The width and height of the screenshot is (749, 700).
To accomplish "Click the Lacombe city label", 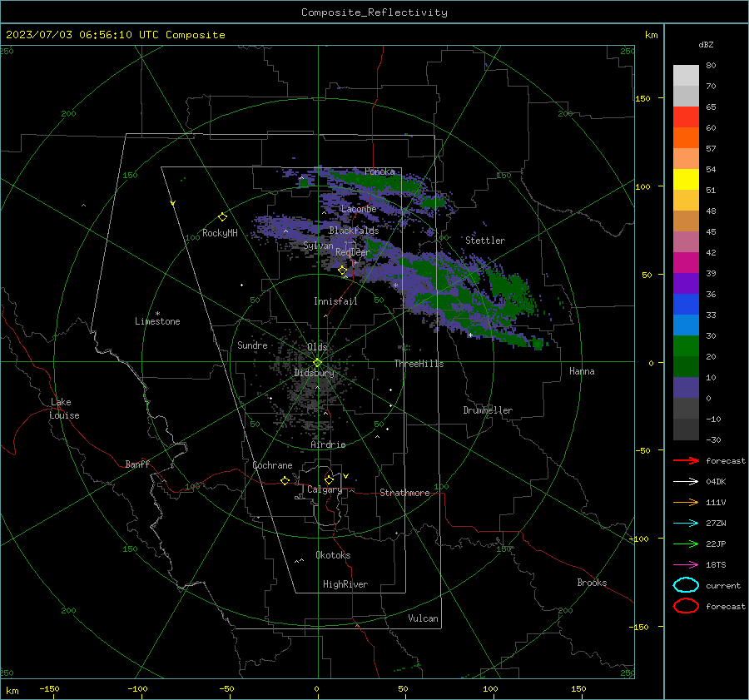I will point(359,209).
